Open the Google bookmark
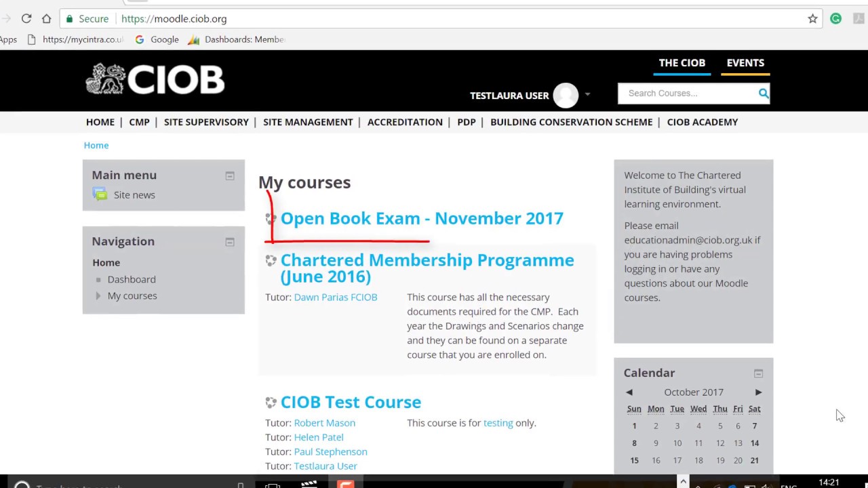The image size is (868, 488). pos(157,39)
